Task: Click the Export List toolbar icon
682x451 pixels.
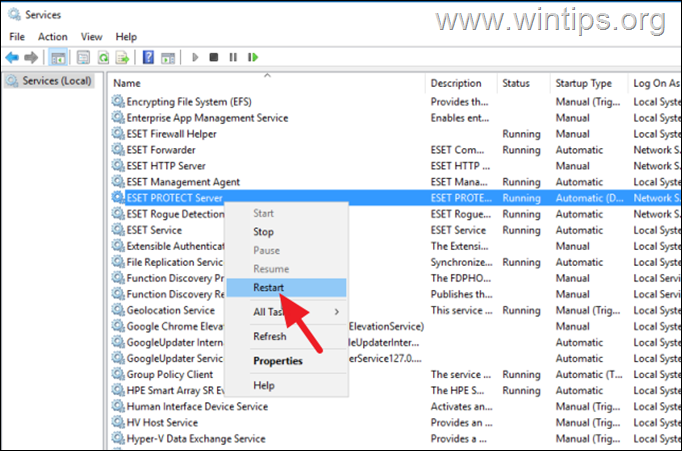Action: click(123, 57)
